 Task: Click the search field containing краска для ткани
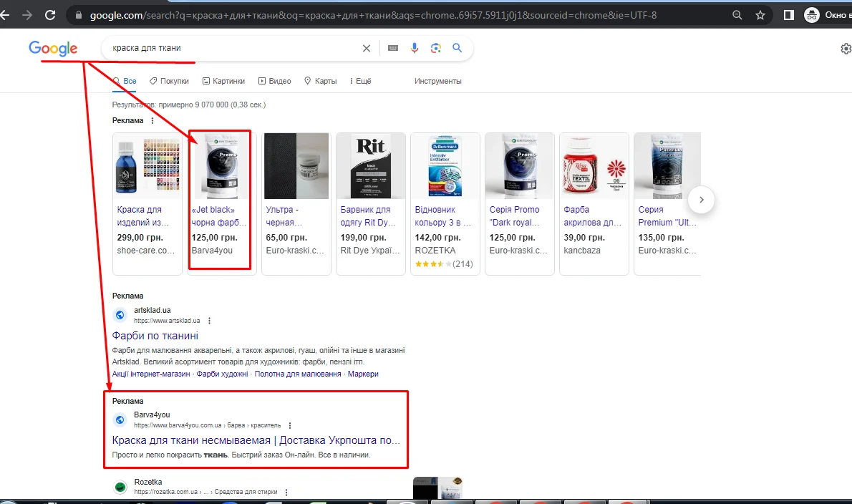coord(233,49)
